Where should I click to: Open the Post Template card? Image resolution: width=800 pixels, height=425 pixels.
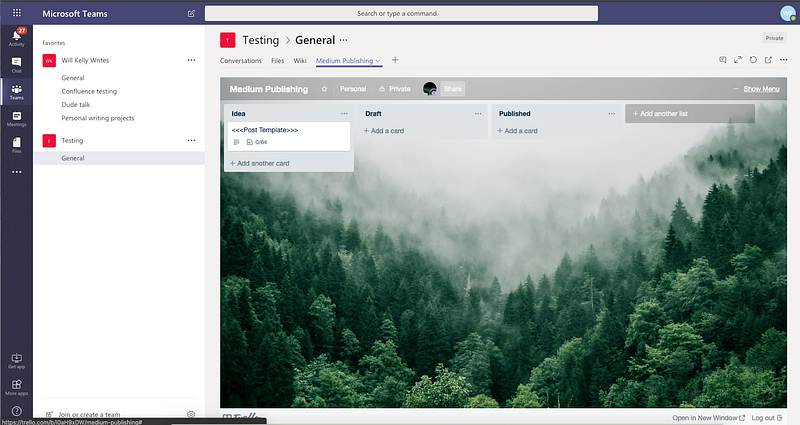pyautogui.click(x=289, y=136)
